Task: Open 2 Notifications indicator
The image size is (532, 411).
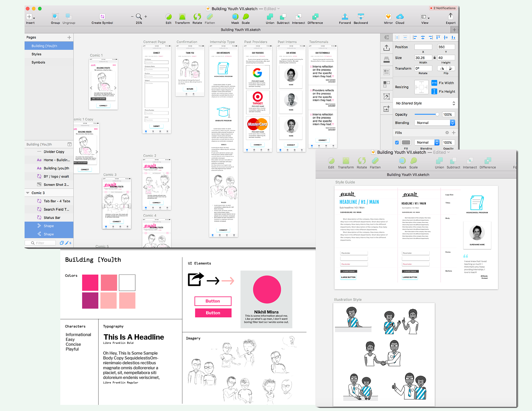Action: pos(443,8)
